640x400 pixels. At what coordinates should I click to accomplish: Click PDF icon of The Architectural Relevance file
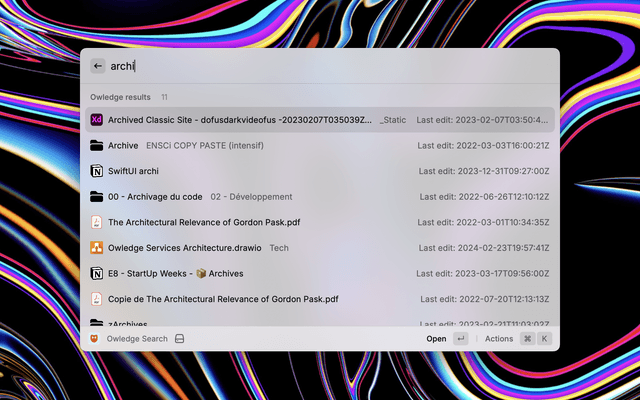97,222
